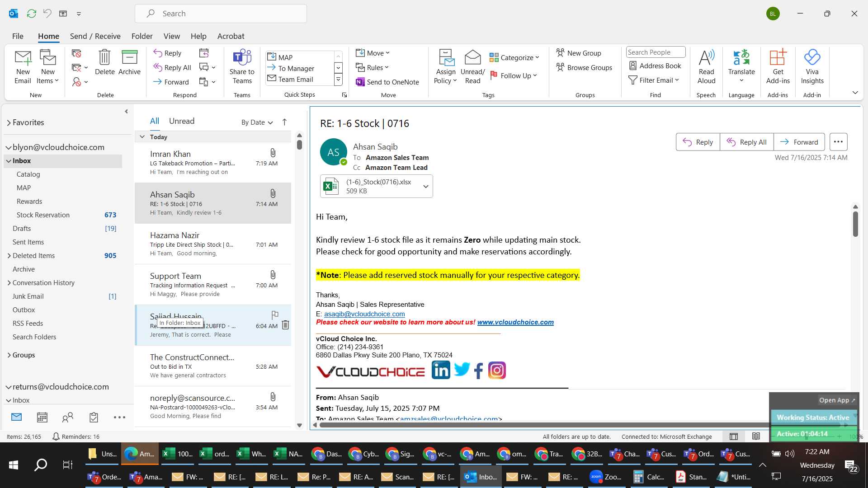Open the View ribbon tab
Viewport: 868px width, 488px height.
pos(171,36)
